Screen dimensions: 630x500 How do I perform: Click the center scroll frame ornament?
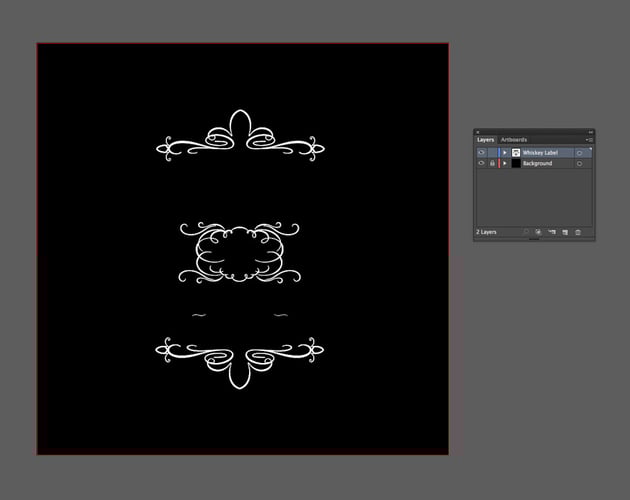point(239,252)
